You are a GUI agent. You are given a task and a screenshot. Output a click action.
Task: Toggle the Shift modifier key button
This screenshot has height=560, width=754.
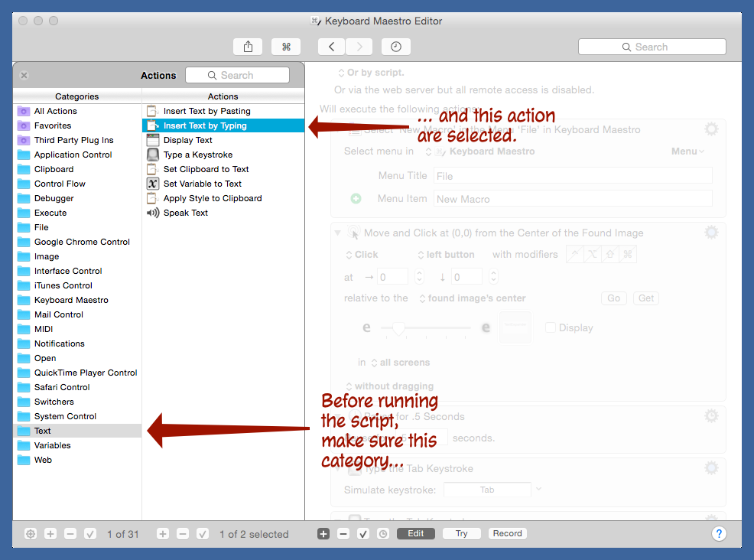click(x=611, y=253)
